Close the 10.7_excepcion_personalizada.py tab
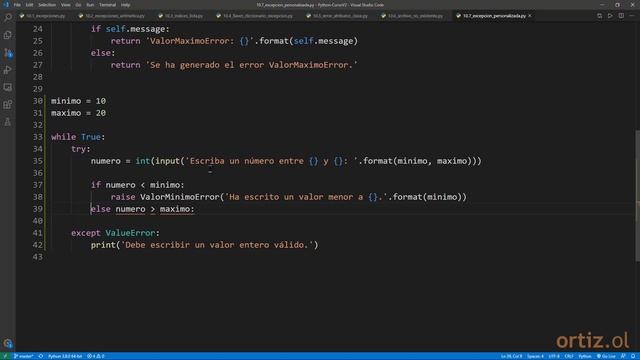640x360 pixels. [x=530, y=16]
